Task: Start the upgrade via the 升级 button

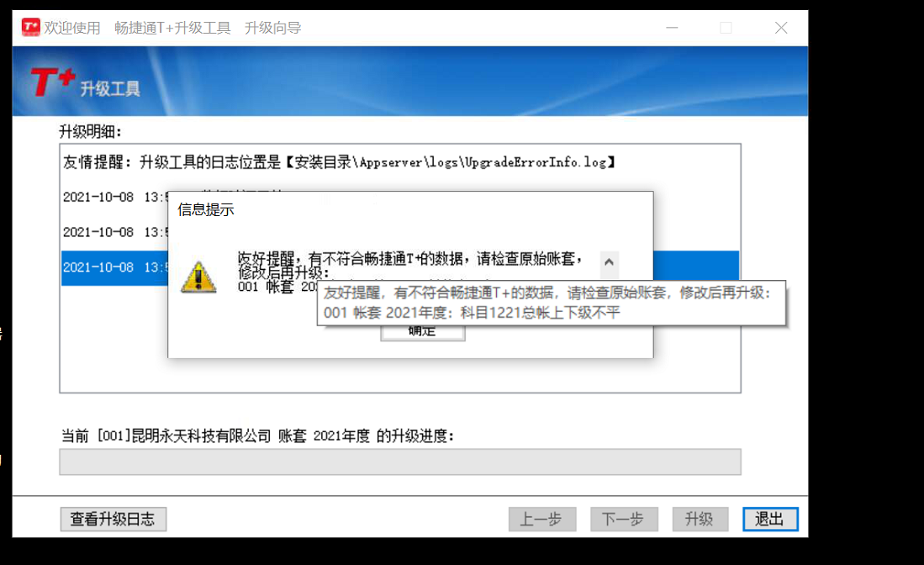Action: [700, 519]
